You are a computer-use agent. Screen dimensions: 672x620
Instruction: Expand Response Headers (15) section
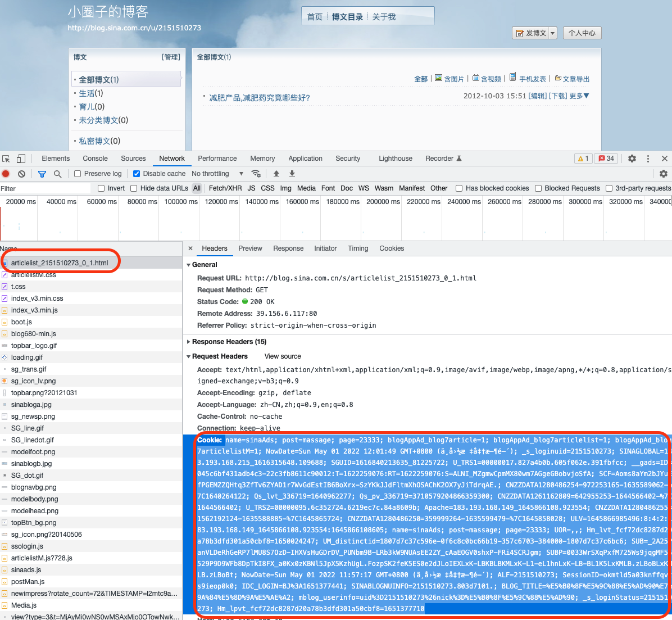pyautogui.click(x=189, y=342)
